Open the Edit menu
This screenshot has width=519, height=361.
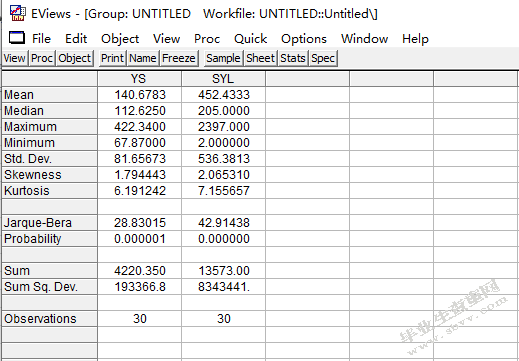[x=76, y=39]
